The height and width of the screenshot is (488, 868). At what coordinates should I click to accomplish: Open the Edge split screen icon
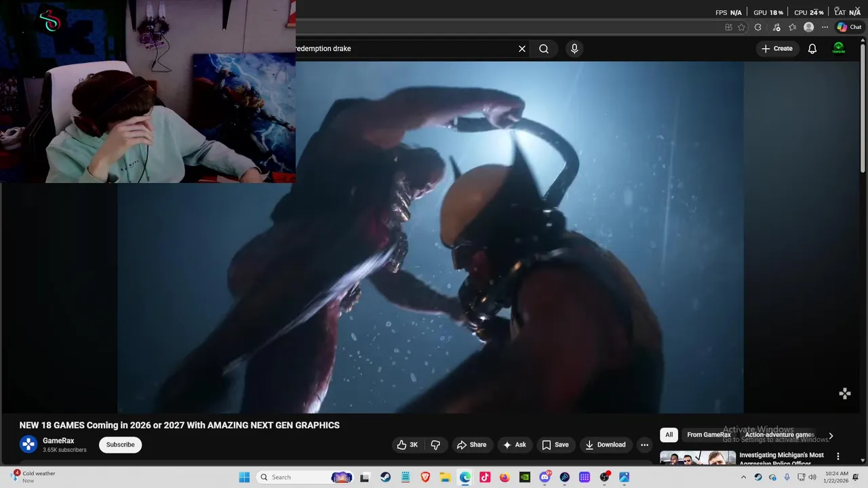728,27
